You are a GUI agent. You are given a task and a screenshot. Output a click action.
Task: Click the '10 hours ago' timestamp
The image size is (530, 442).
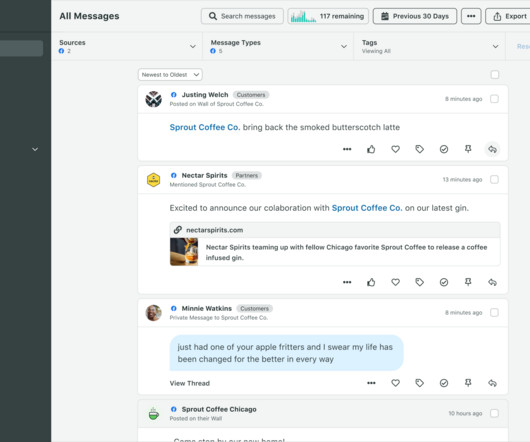[465, 414]
